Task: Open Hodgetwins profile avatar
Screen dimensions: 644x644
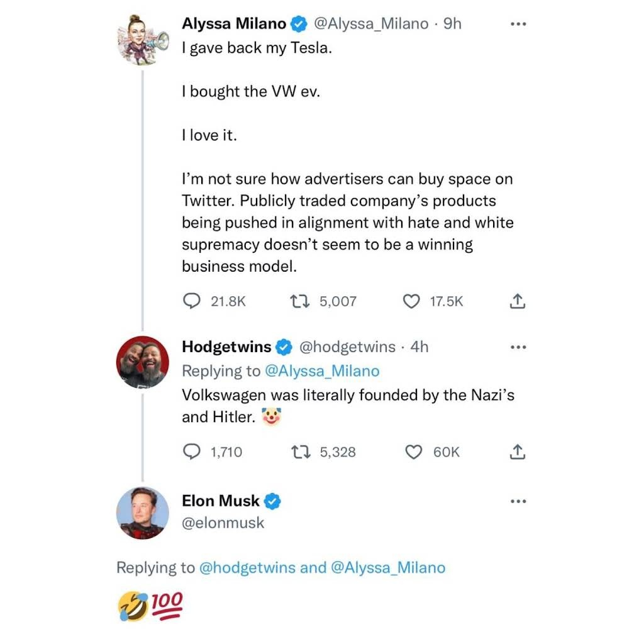Action: coord(143,362)
